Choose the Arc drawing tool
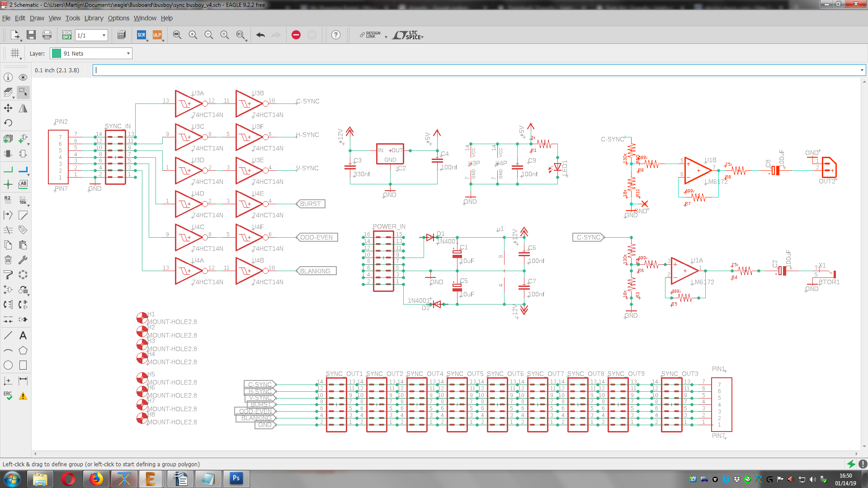This screenshot has width=868, height=488. point(8,350)
